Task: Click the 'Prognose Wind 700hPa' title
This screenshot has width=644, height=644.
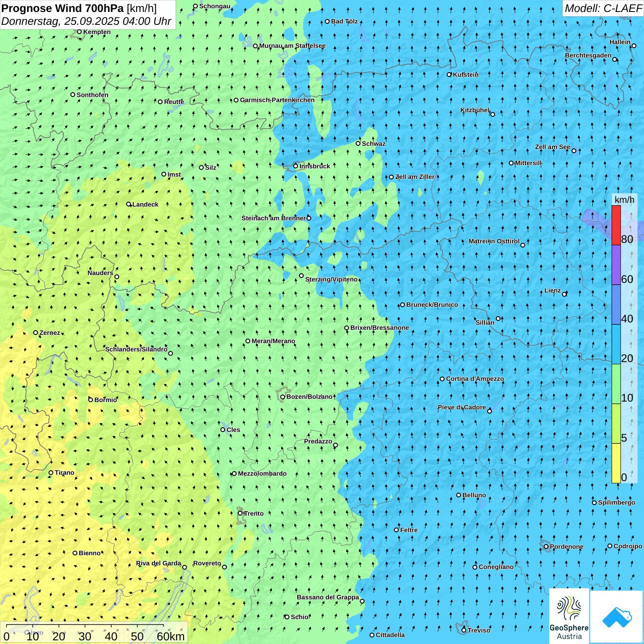Action: (x=63, y=8)
